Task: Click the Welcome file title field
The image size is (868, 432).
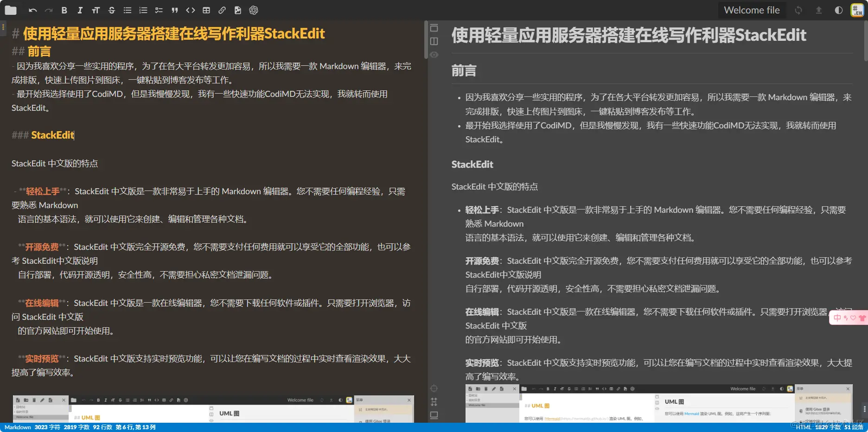Action: click(x=752, y=10)
